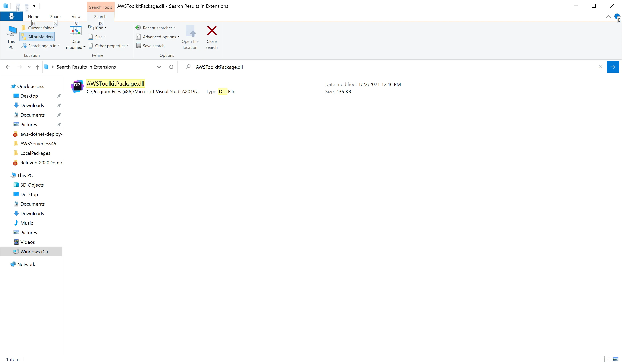Collapse the ribbon with the chevron

pyautogui.click(x=608, y=16)
